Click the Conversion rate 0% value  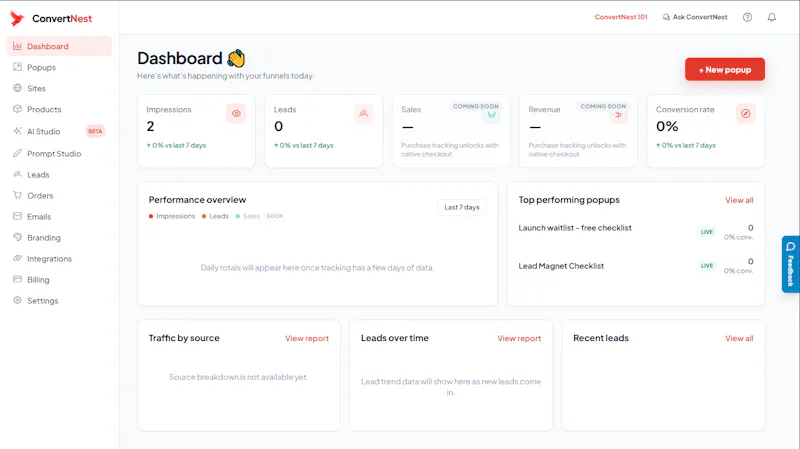[667, 126]
